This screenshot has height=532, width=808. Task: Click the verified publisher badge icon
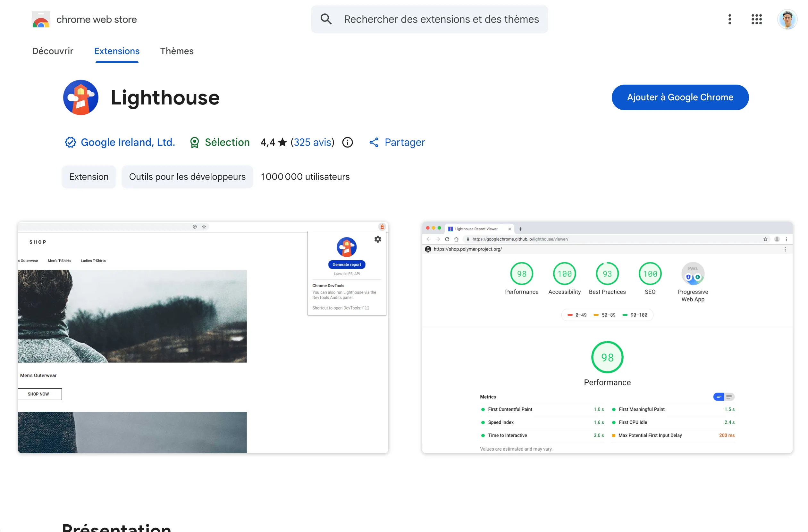pyautogui.click(x=70, y=142)
